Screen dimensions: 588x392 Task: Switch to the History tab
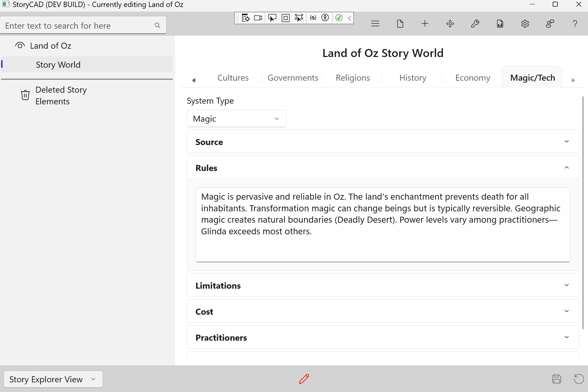coord(413,78)
